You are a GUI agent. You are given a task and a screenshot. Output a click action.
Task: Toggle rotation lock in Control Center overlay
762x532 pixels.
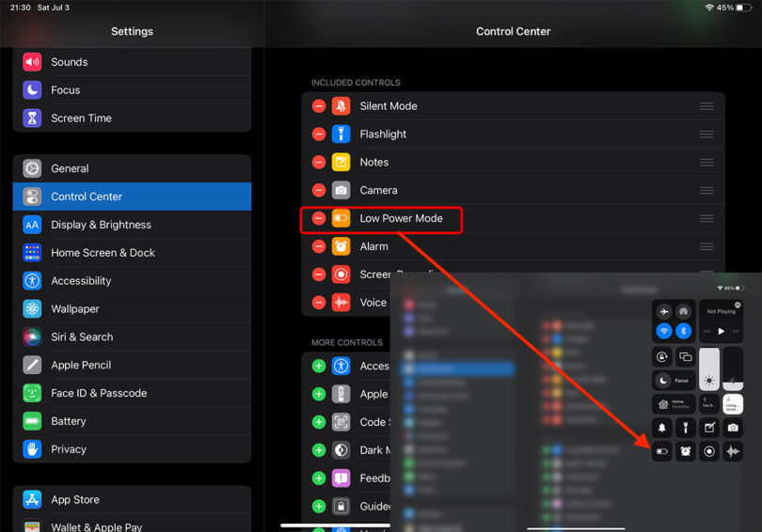coord(662,357)
